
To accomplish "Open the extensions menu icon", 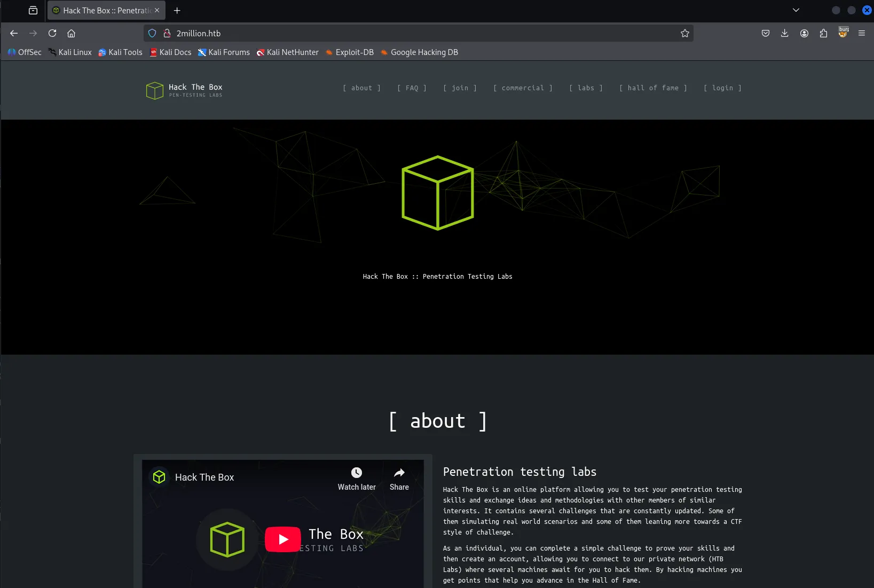I will click(x=823, y=33).
